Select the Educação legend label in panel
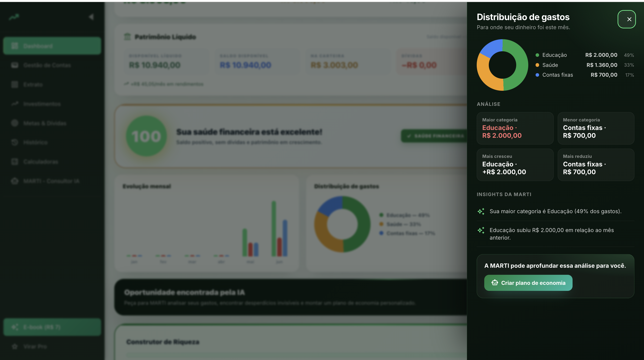 [x=554, y=55]
